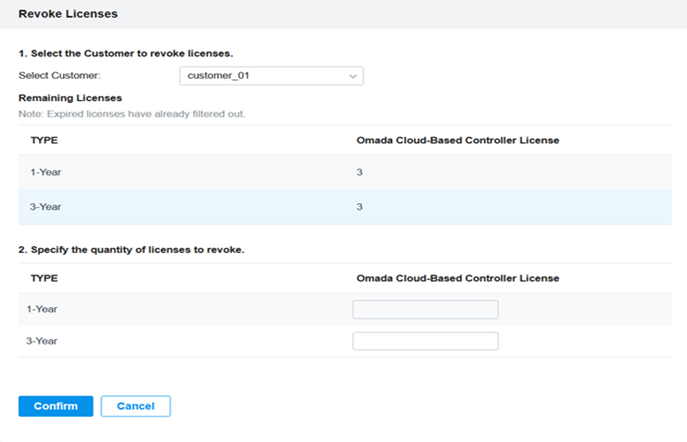Viewport: 687px width, 442px height.
Task: Select the 1-Year row in Remaining Licenses
Action: (345, 172)
